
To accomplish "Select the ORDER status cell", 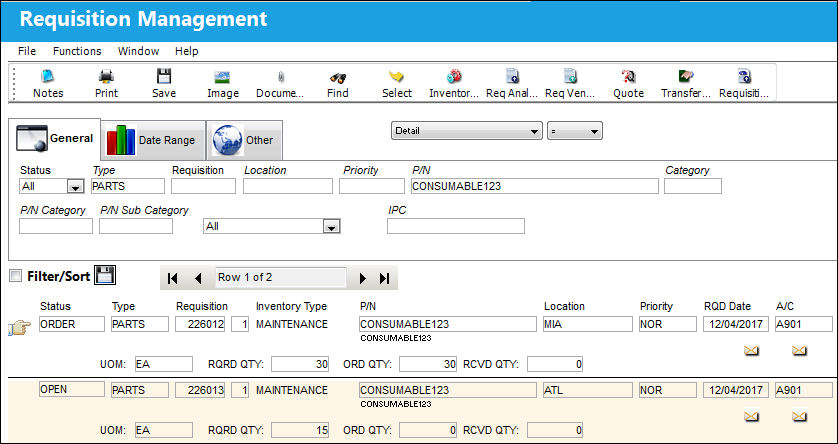I will [x=72, y=324].
